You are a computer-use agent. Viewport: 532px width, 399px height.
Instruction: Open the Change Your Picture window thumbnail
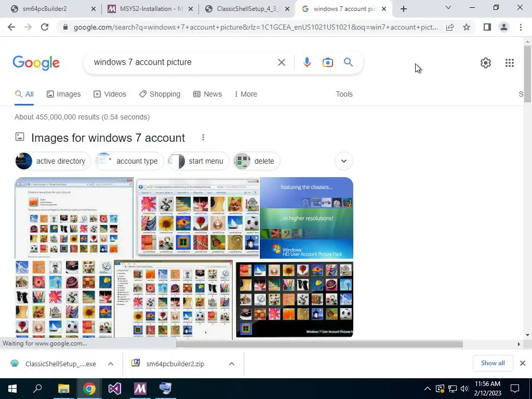[x=74, y=218]
